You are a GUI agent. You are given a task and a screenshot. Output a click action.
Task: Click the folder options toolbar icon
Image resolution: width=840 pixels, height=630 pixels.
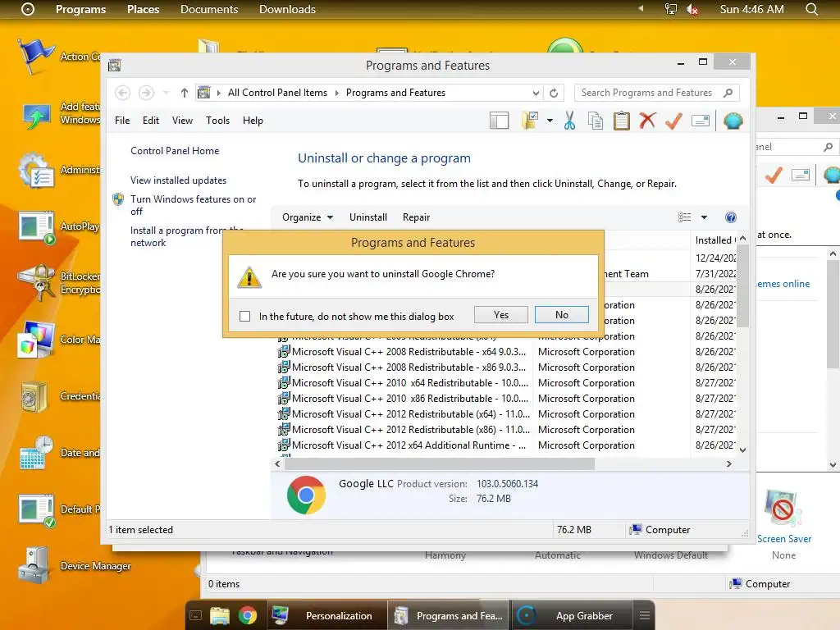[529, 121]
